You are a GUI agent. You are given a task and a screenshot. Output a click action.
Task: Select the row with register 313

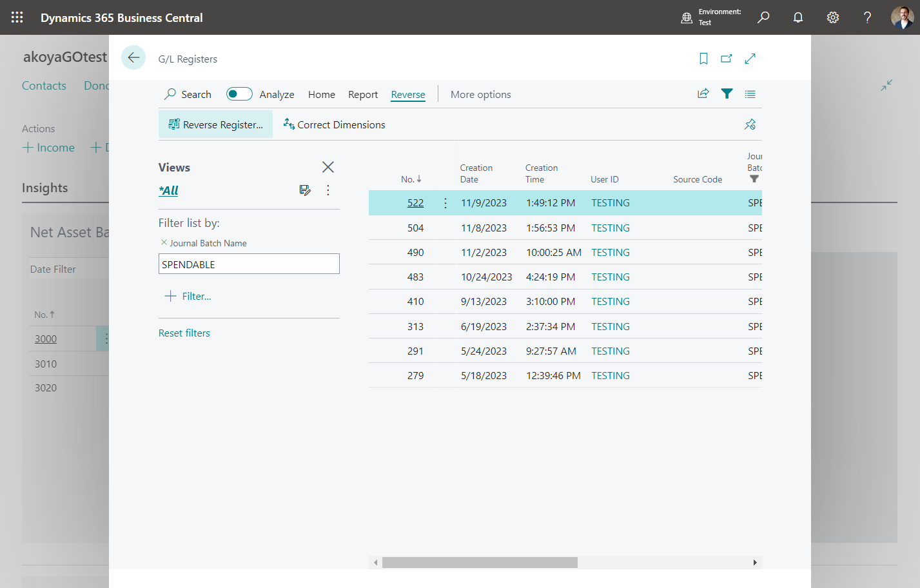(x=565, y=326)
